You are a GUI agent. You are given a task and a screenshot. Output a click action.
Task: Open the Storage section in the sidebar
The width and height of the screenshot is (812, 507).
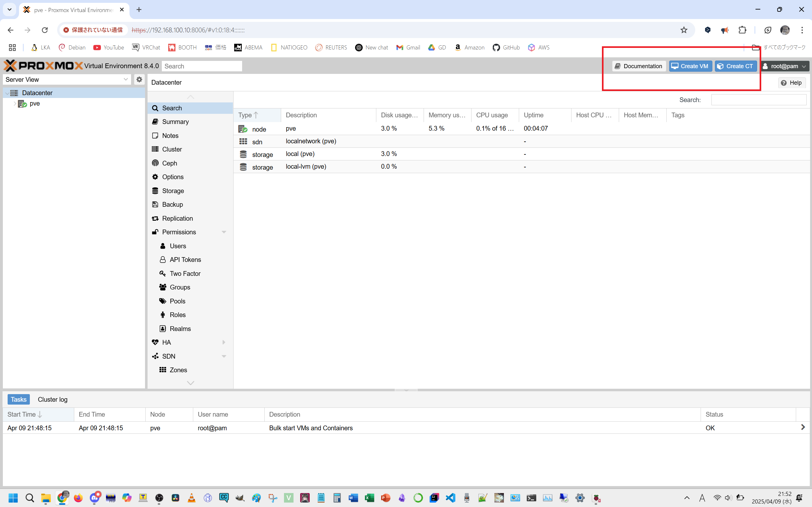click(x=173, y=191)
